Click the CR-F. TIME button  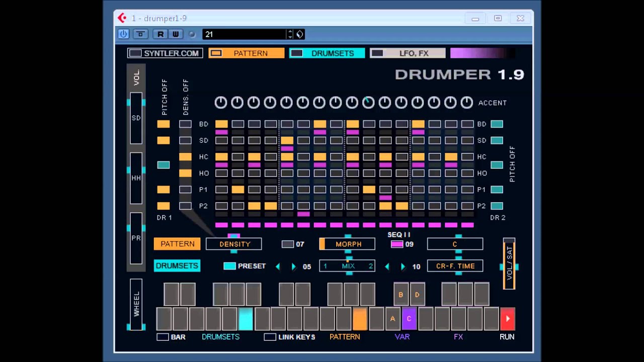(x=455, y=266)
